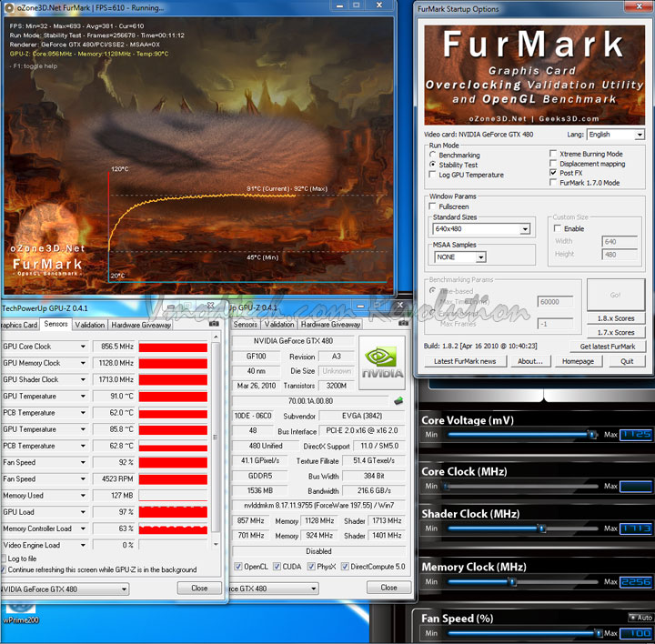
Task: Open Memory Used sensor dropdown arrow
Action: click(x=83, y=496)
